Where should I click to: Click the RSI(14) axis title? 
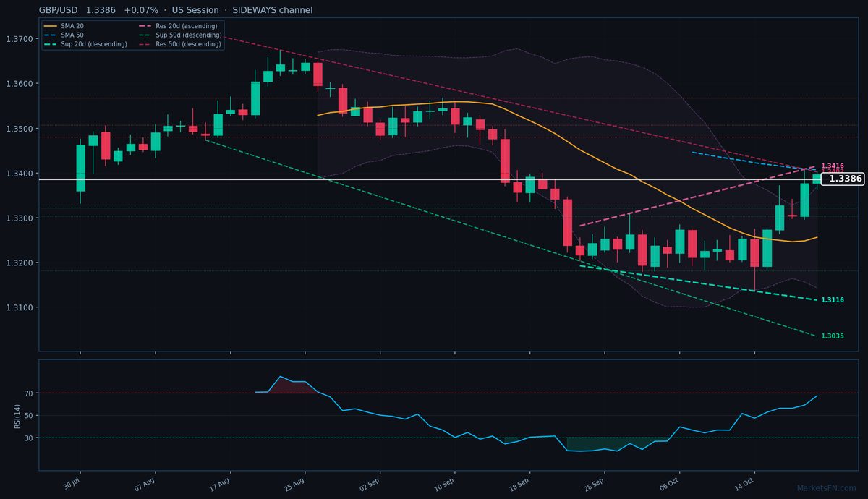16,416
